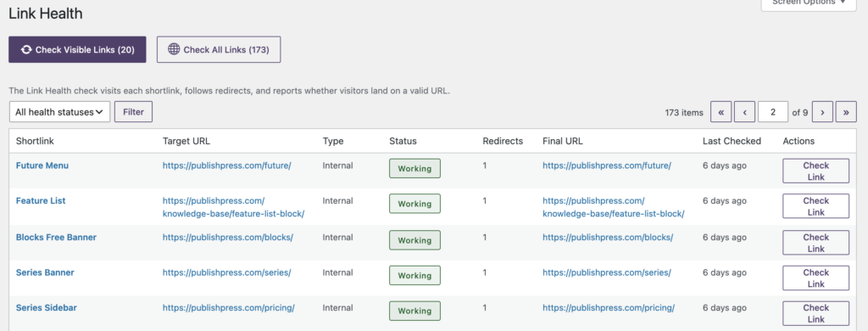
Task: Open Blocks Free Banner's target URL
Action: tap(227, 238)
